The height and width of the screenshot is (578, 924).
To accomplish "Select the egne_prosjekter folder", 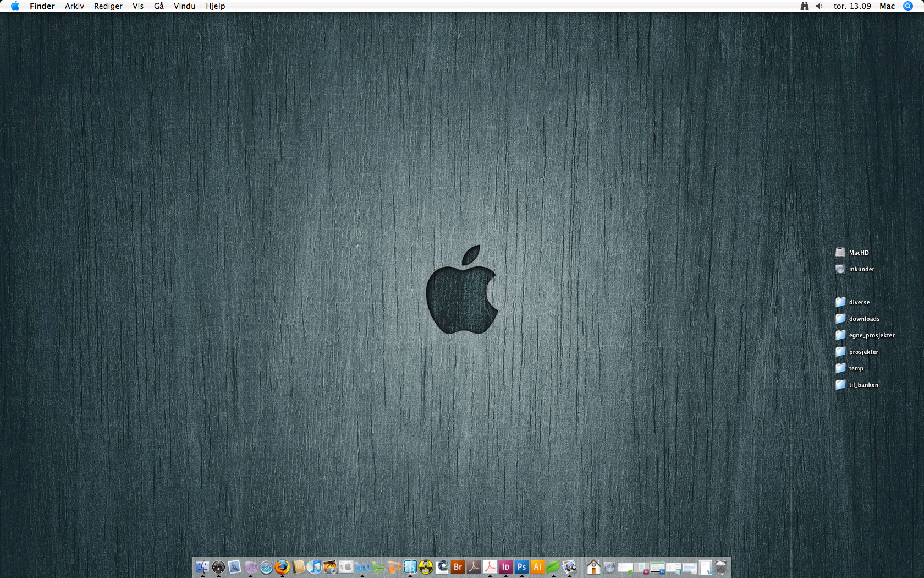I will (x=865, y=335).
